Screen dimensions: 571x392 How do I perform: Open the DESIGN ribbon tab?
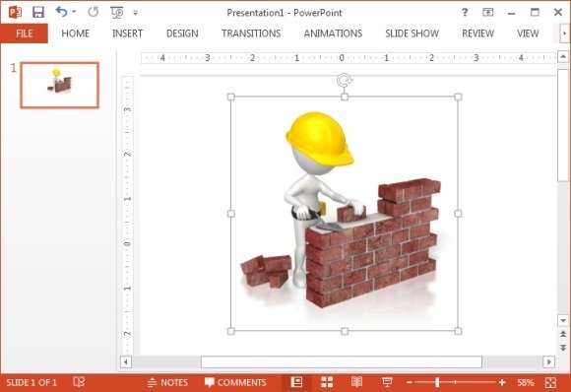tap(182, 33)
